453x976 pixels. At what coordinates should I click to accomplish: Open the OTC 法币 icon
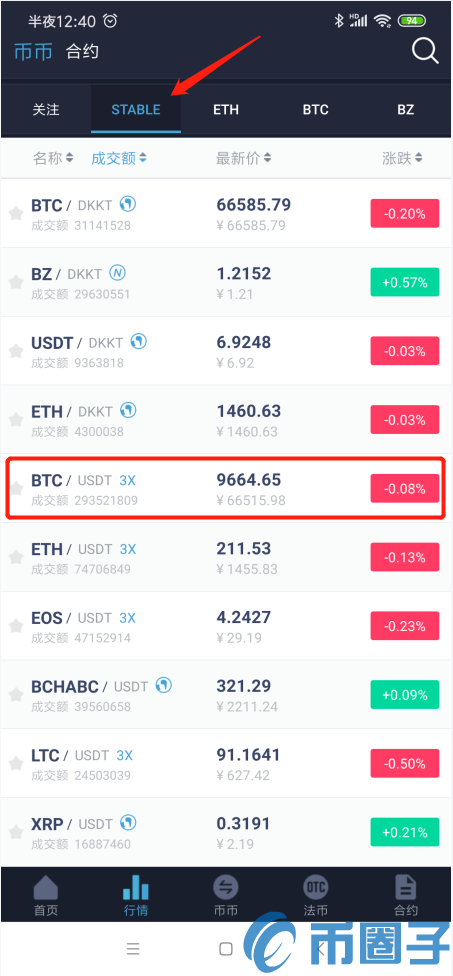tap(315, 888)
